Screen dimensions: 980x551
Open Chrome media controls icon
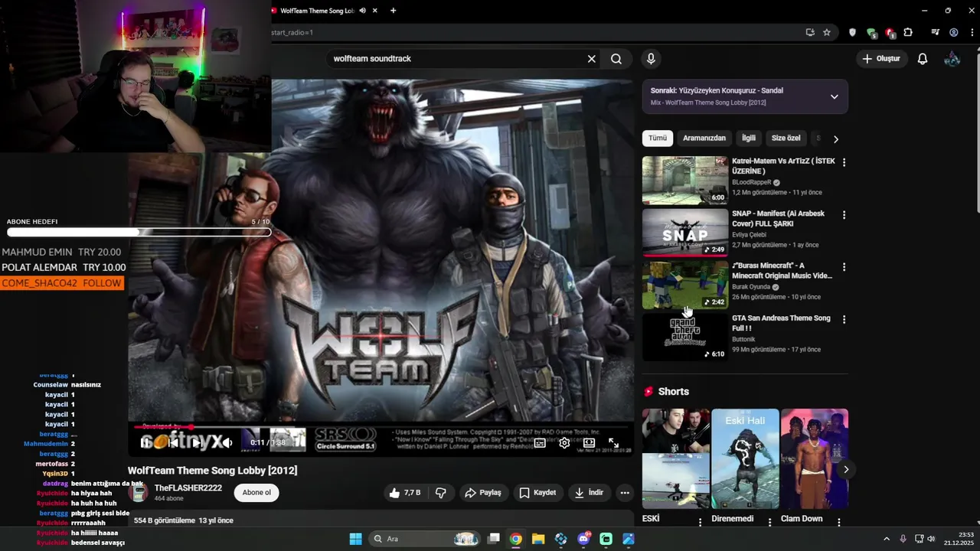935,32
